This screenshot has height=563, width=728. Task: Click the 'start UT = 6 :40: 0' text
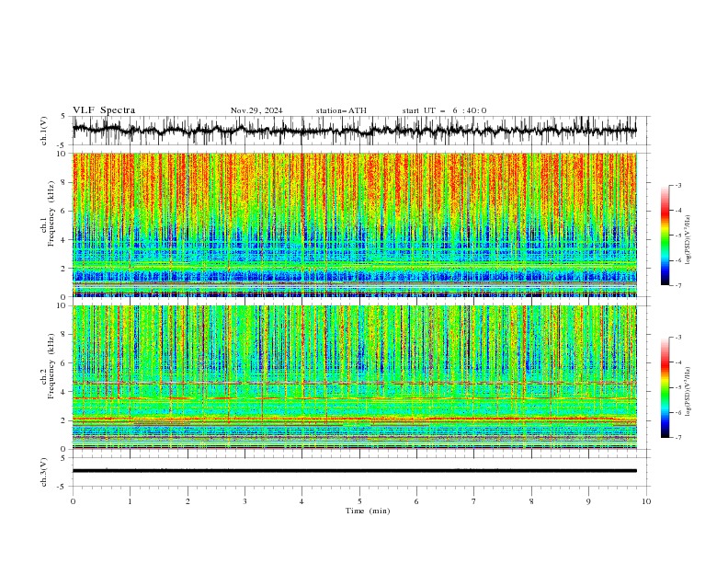(444, 110)
